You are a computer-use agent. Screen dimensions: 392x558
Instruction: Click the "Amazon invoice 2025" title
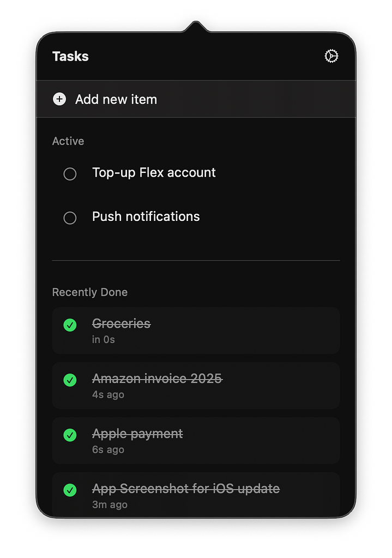(157, 379)
